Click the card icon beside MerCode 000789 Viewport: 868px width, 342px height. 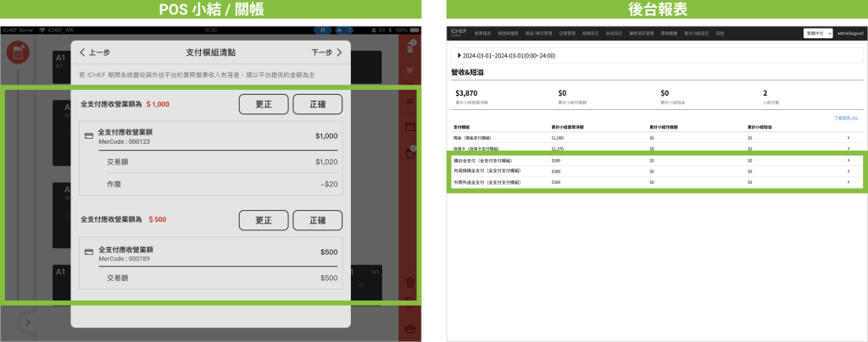coord(89,252)
